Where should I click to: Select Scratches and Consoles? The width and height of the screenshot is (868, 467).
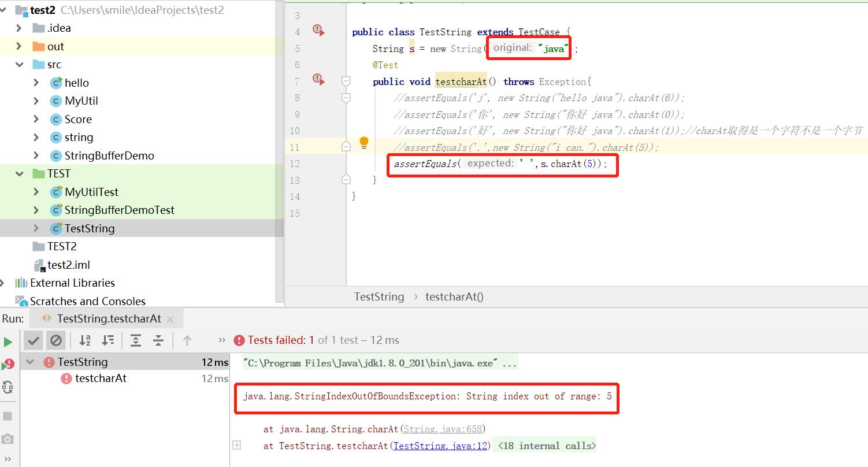(88, 301)
